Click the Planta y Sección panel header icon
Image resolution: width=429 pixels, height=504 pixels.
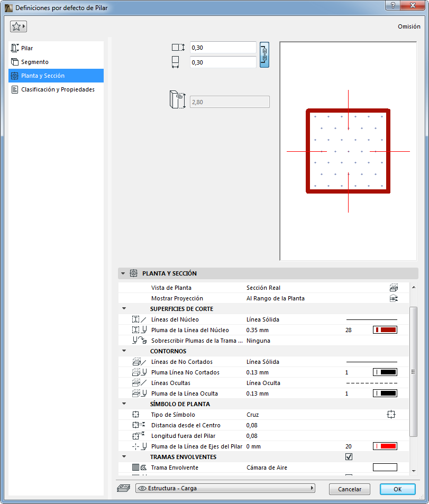[x=133, y=273]
